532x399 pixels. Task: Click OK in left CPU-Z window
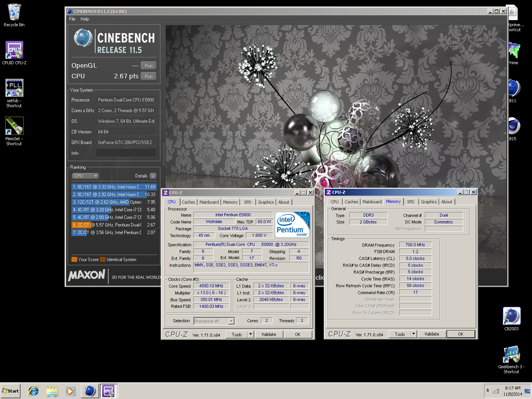[298, 335]
